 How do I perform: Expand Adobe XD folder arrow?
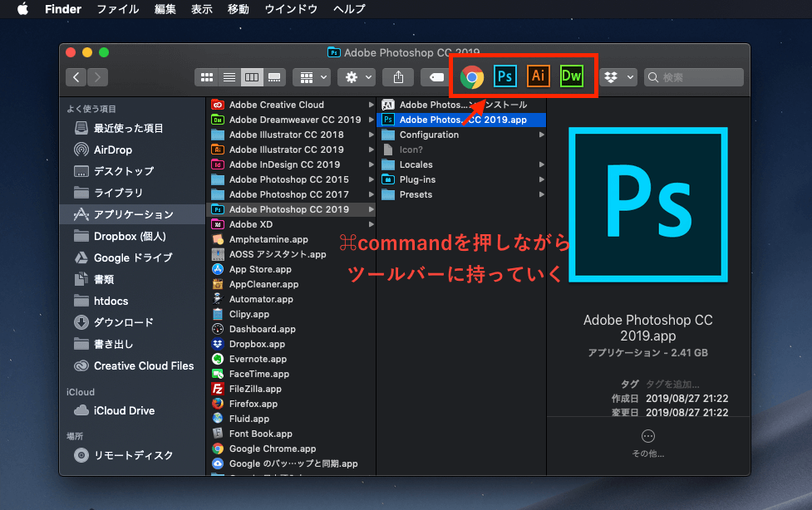pyautogui.click(x=371, y=224)
